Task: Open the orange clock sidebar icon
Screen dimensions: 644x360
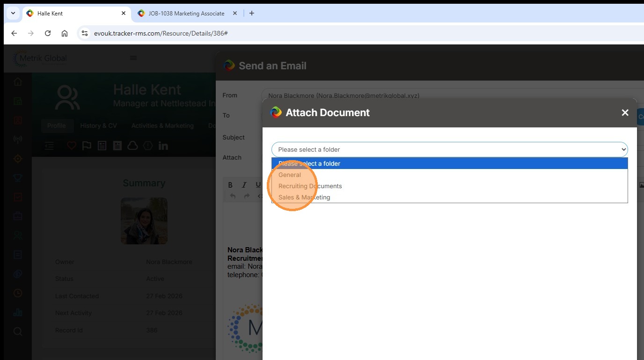Action: [x=18, y=293]
